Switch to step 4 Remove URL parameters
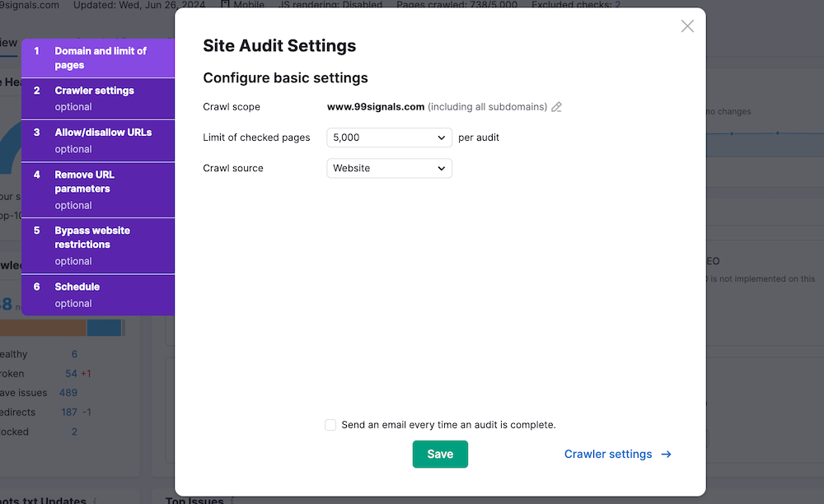The image size is (824, 504). click(x=98, y=189)
